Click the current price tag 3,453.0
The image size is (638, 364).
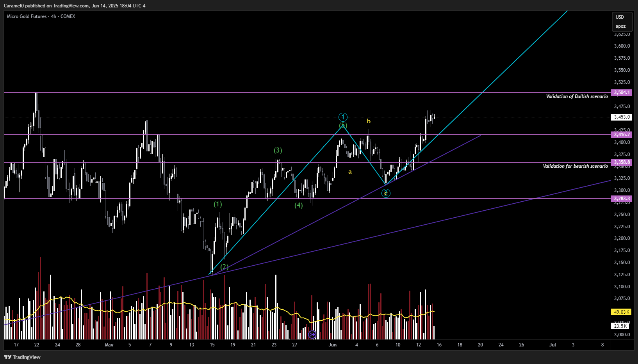tap(622, 117)
